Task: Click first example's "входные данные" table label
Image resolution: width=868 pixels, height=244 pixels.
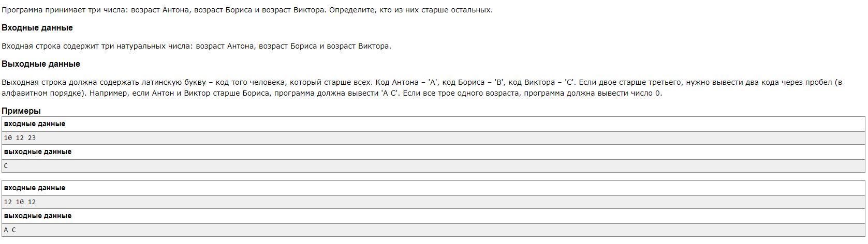Action: (35, 124)
